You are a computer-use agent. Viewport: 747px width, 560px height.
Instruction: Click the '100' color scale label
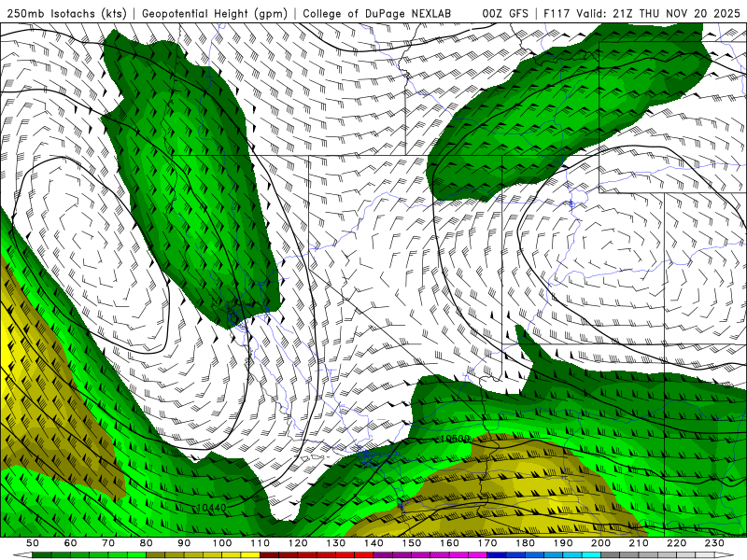pyautogui.click(x=222, y=543)
